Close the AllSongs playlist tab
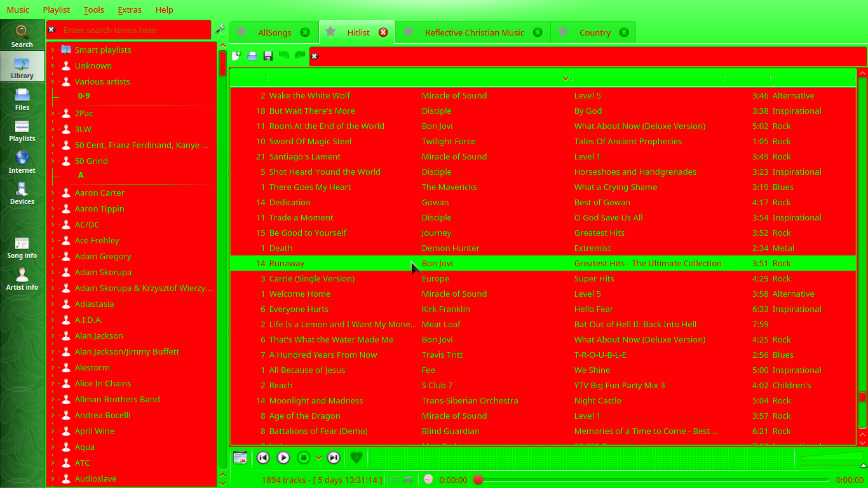This screenshot has height=488, width=868. 305,32
